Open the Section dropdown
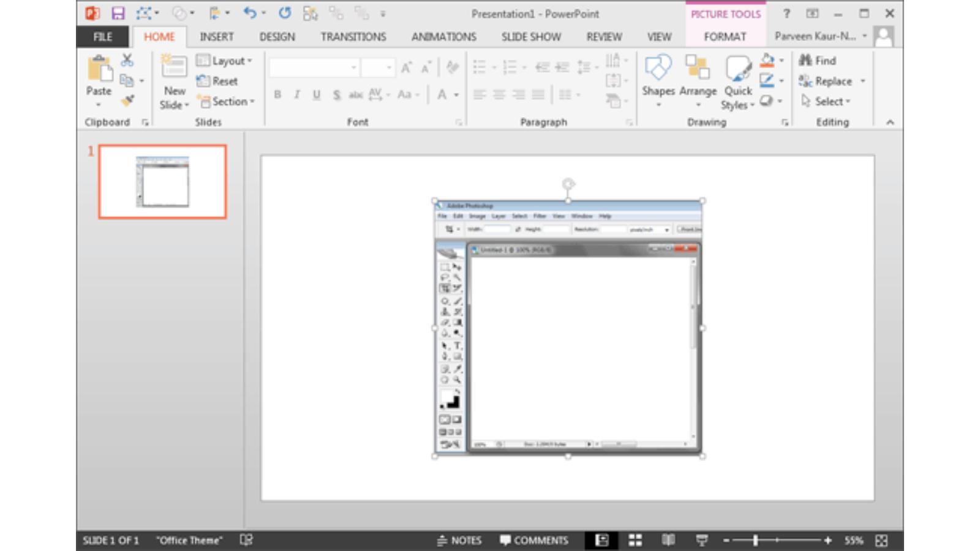 tap(225, 101)
